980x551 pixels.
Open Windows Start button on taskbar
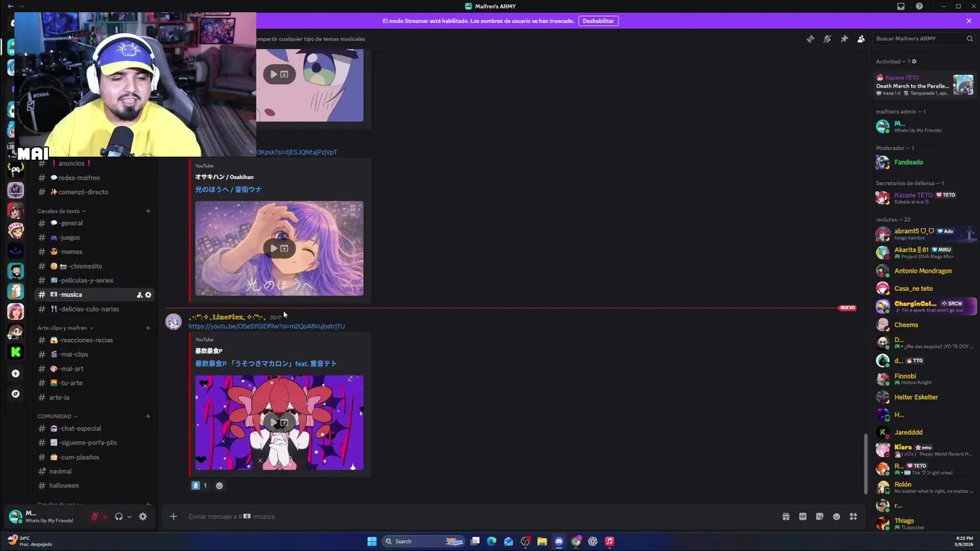pos(371,541)
